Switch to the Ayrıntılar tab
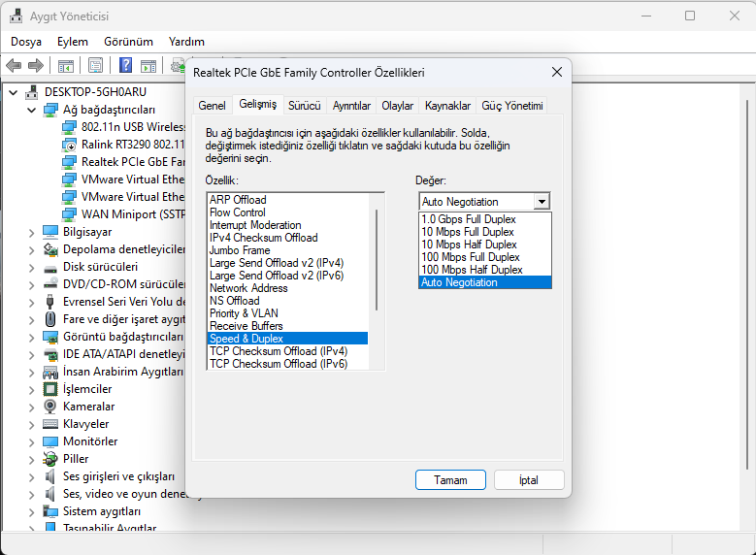This screenshot has width=756, height=555. pos(351,106)
